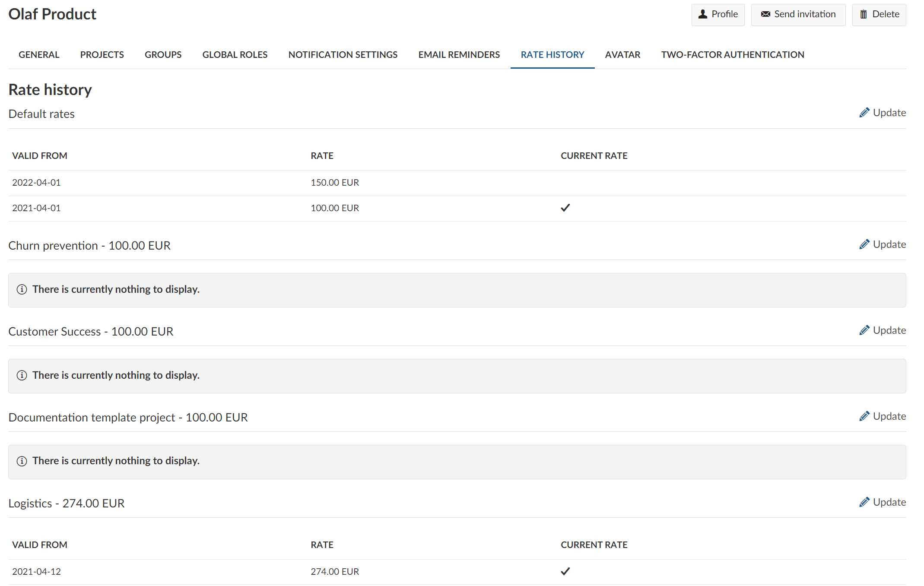The image size is (924, 586).
Task: Click the Update pencil icon for Churn prevention
Action: pyautogui.click(x=864, y=244)
